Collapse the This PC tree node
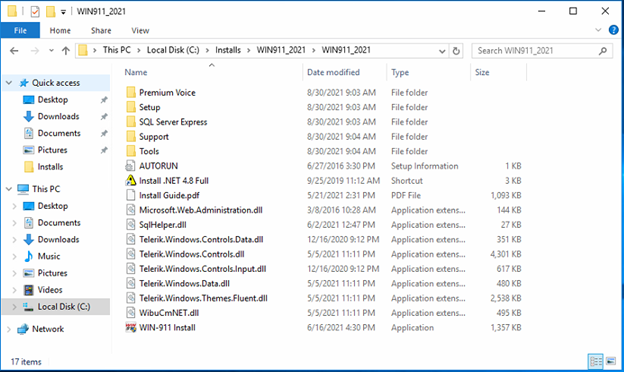This screenshot has width=624, height=372. pos(9,189)
